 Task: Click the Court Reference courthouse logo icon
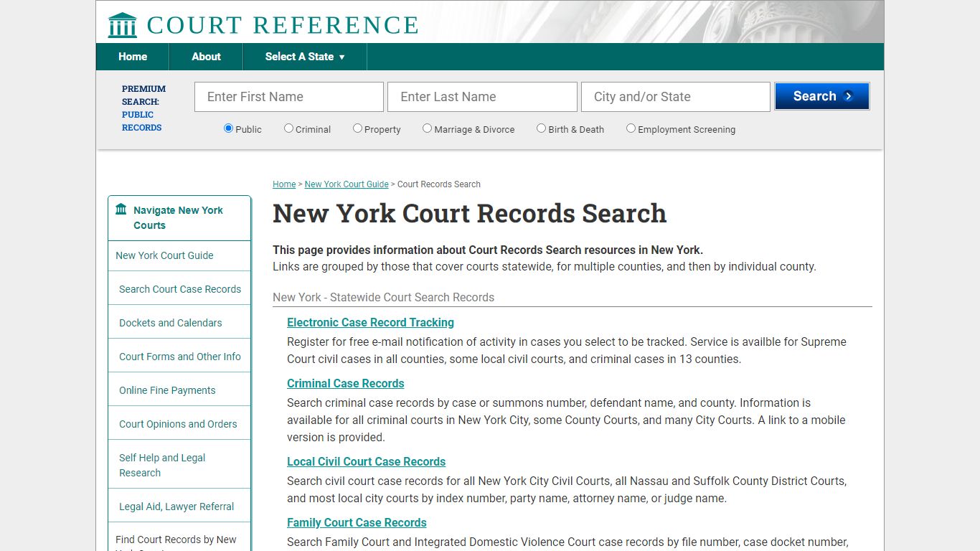click(x=121, y=24)
